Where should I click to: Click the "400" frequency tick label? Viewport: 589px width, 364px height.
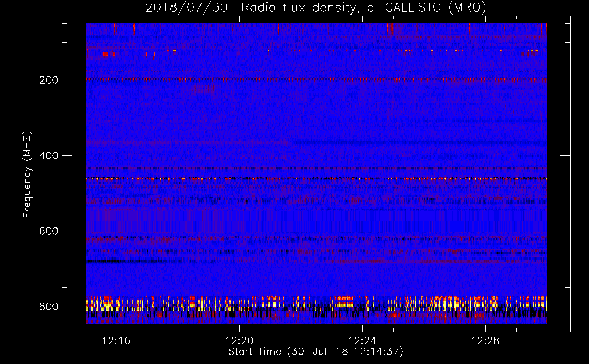48,156
